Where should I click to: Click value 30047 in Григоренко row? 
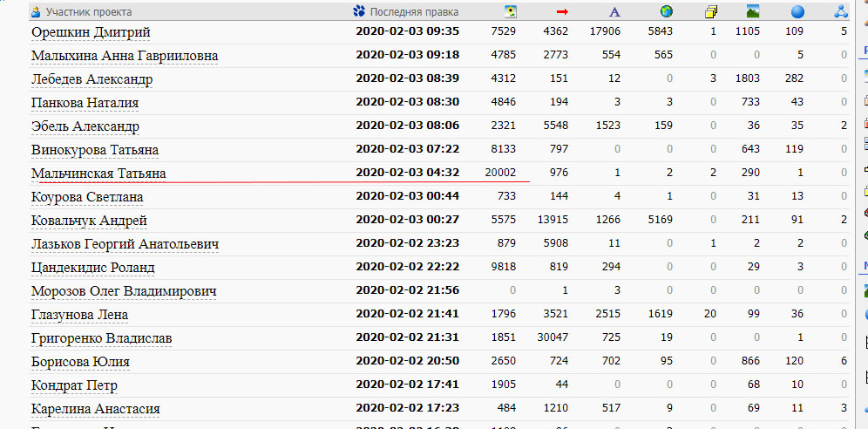(x=552, y=337)
